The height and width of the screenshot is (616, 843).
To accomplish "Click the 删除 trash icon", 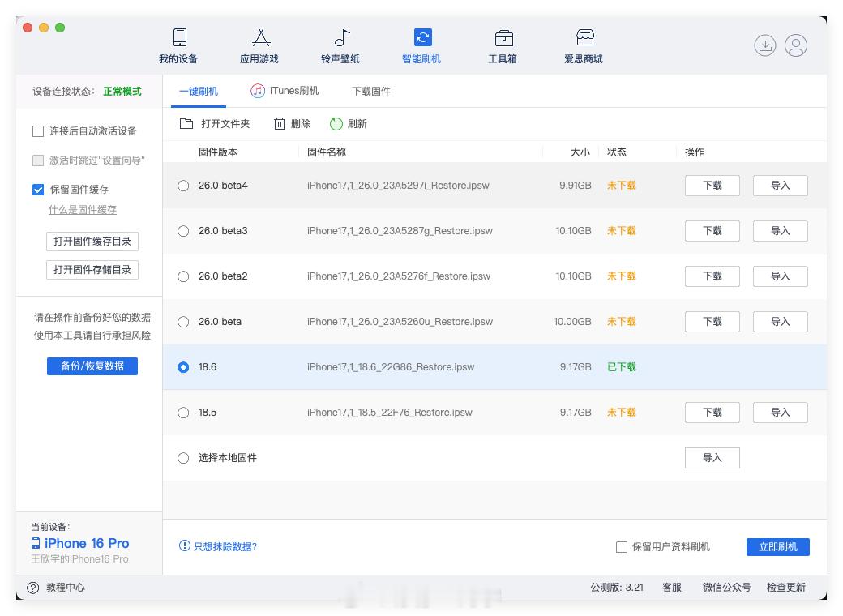I will coord(280,124).
